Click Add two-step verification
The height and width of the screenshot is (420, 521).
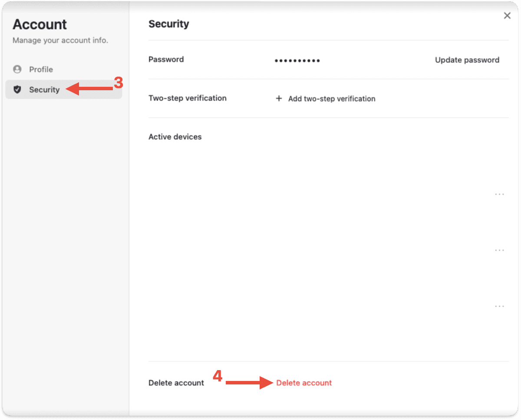coord(332,98)
